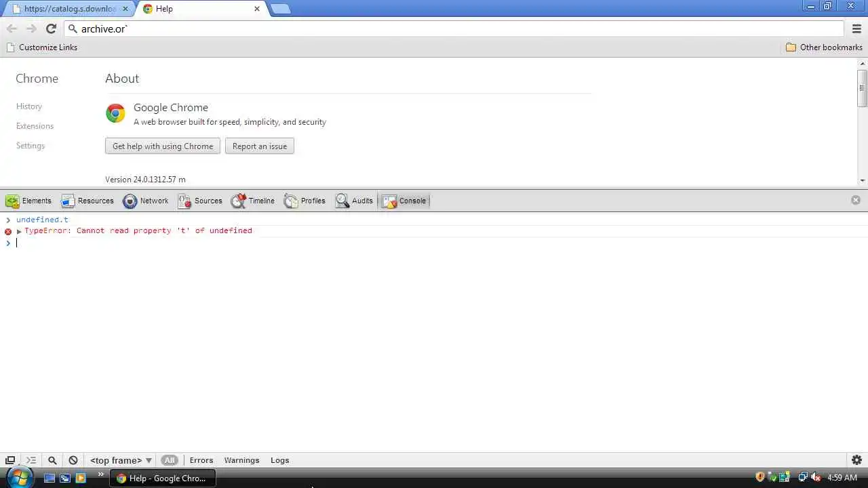Screen dimensions: 868x488
Task: Click the Help - Google Chrome taskbar button
Action: (x=163, y=479)
